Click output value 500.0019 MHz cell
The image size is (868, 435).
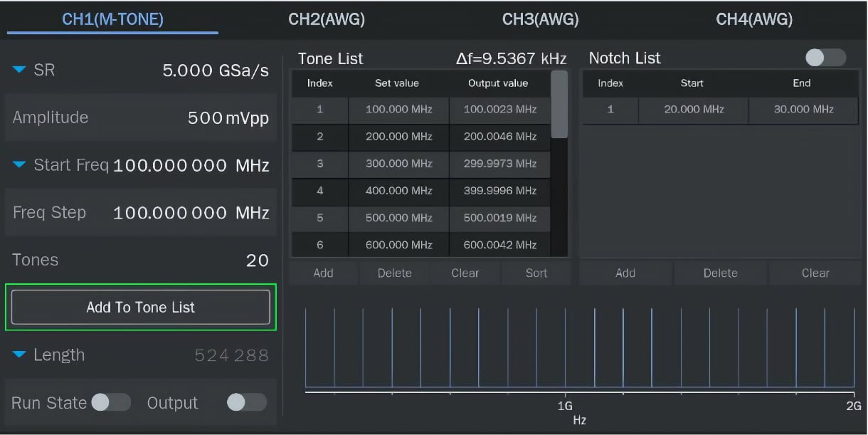click(x=500, y=217)
